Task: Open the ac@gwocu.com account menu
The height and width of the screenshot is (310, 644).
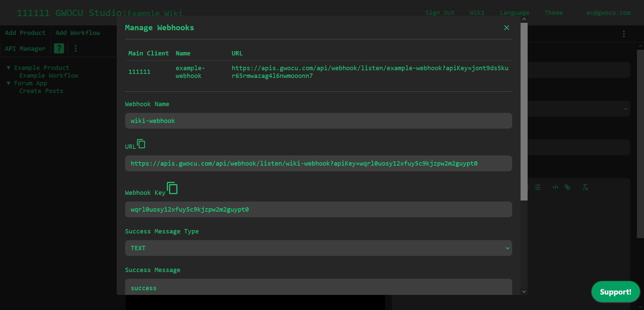Action: tap(608, 13)
